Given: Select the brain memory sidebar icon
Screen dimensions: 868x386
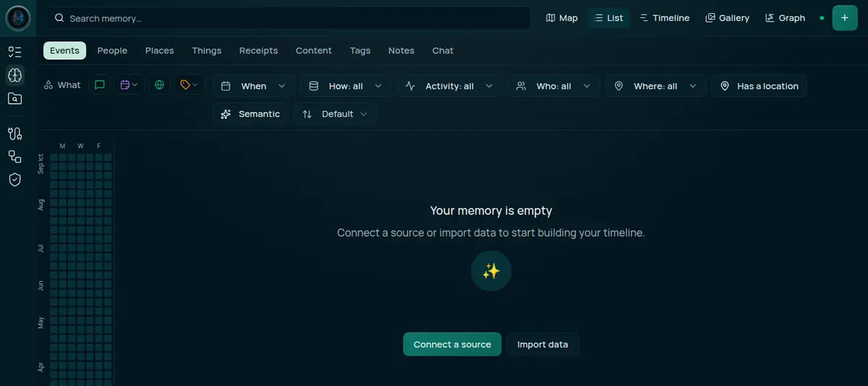Looking at the screenshot, I should pyautogui.click(x=15, y=75).
